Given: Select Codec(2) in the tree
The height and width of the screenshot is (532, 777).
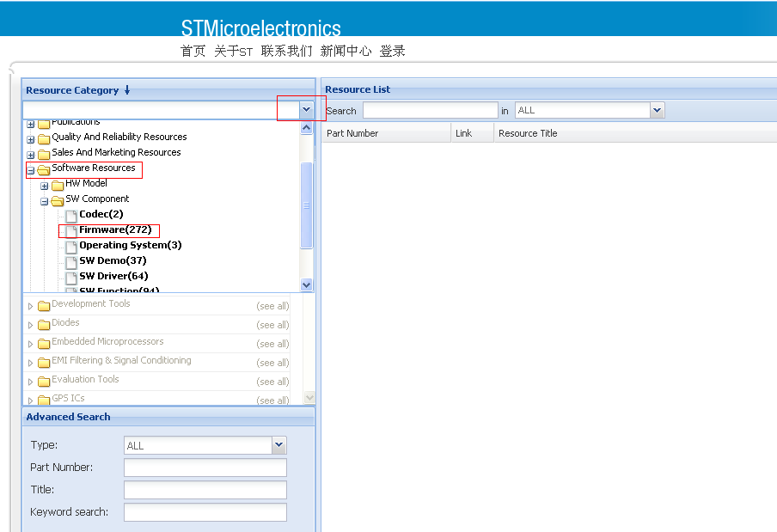Looking at the screenshot, I should (101, 214).
